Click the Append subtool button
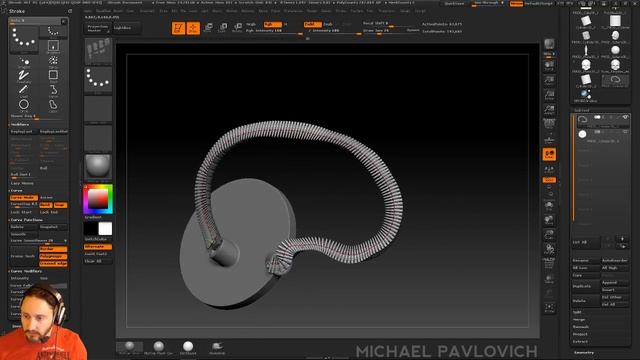640x360 pixels. pyautogui.click(x=615, y=282)
